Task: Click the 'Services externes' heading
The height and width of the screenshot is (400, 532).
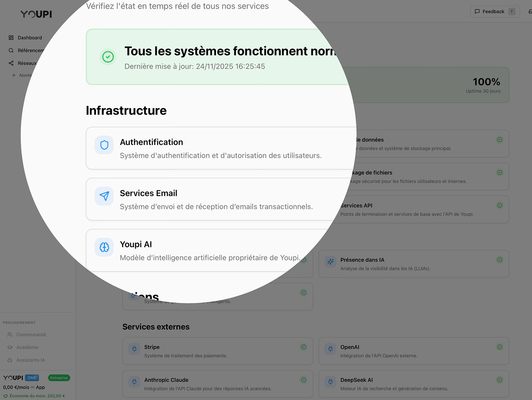Action: point(156,327)
